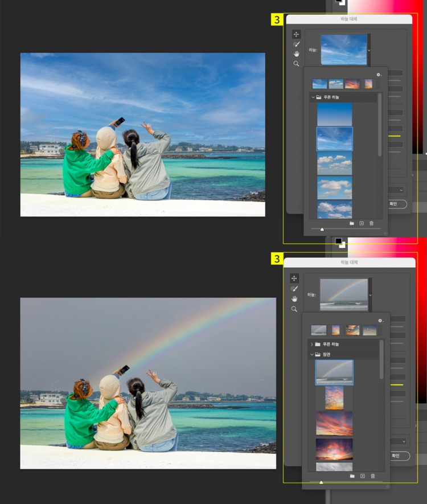
Task: Select the Sky Move tool in rainbow dialog
Action: (294, 278)
